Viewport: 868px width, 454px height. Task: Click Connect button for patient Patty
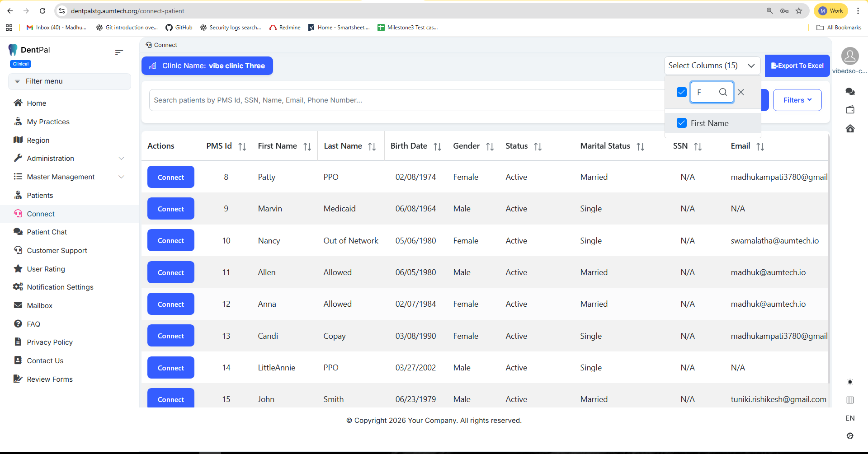[171, 177]
